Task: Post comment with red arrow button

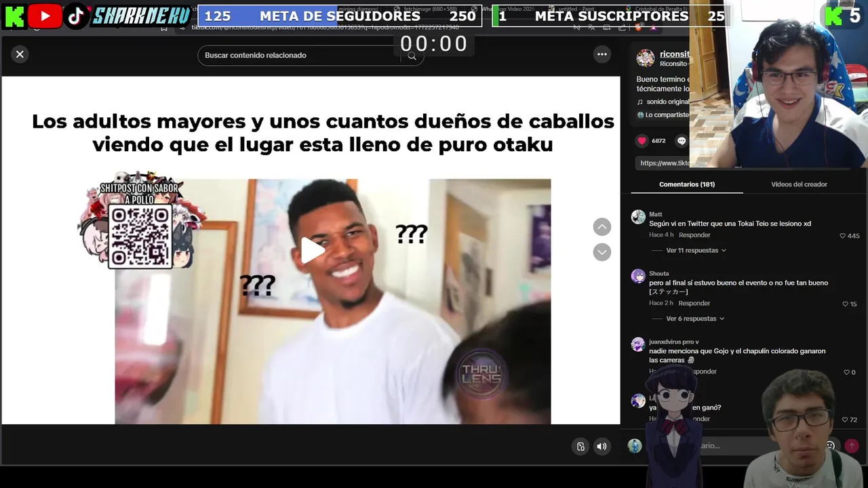Action: pyautogui.click(x=852, y=446)
